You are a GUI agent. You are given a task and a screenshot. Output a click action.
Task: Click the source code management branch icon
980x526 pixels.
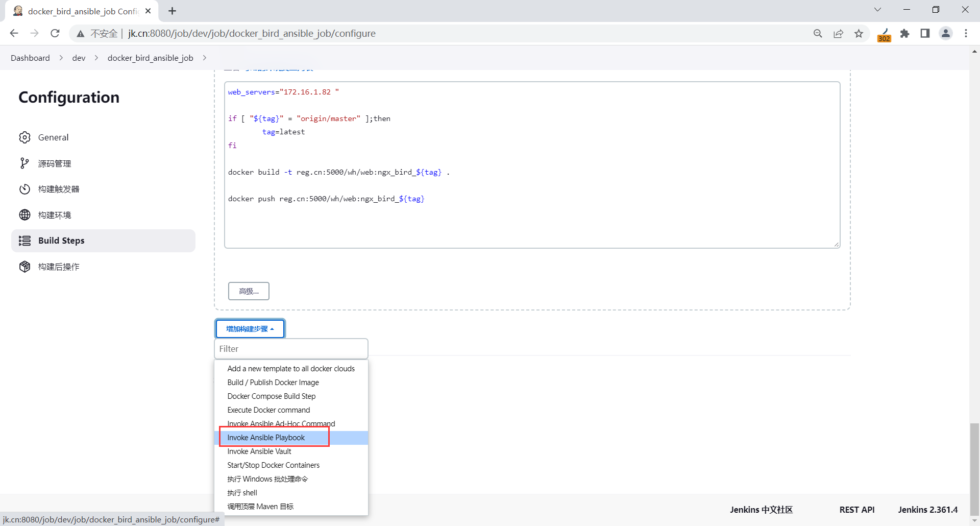pyautogui.click(x=24, y=163)
